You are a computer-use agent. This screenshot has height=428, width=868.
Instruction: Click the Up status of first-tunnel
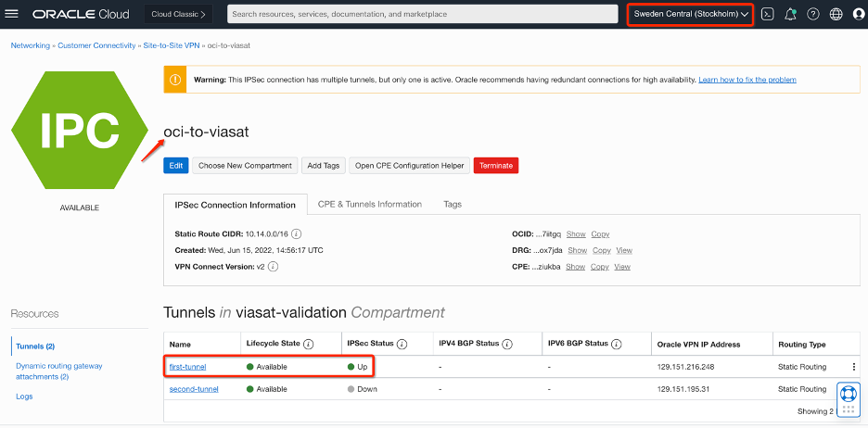pyautogui.click(x=358, y=367)
